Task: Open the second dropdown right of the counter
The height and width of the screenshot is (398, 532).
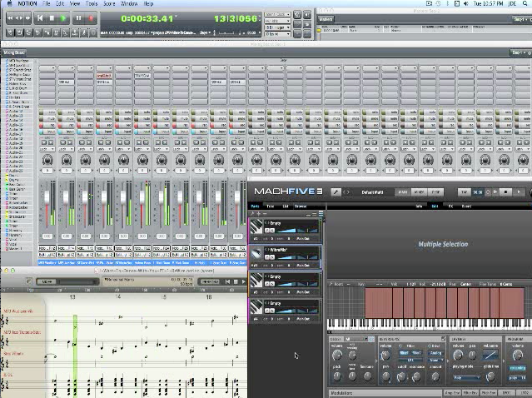Action: click(277, 21)
